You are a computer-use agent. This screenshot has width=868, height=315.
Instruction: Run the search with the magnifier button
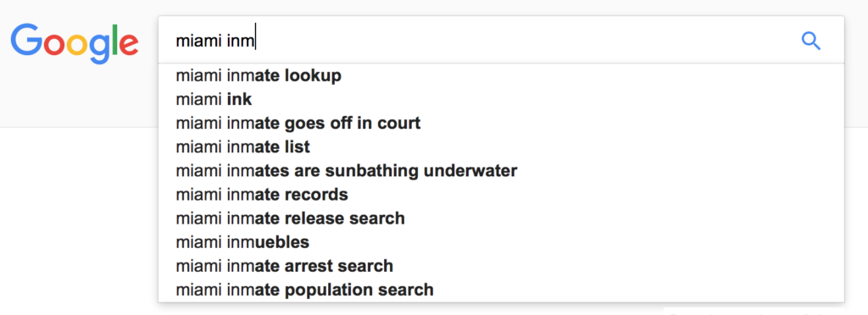811,41
